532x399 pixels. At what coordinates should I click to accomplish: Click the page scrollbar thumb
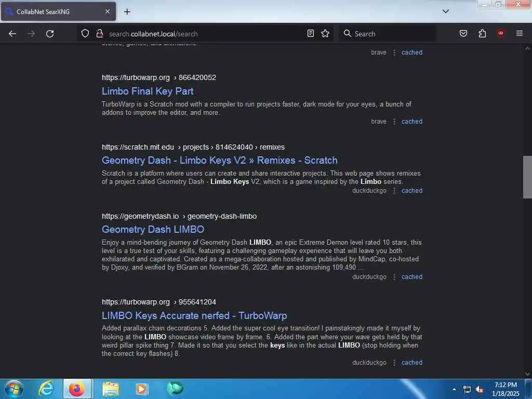pyautogui.click(x=527, y=177)
